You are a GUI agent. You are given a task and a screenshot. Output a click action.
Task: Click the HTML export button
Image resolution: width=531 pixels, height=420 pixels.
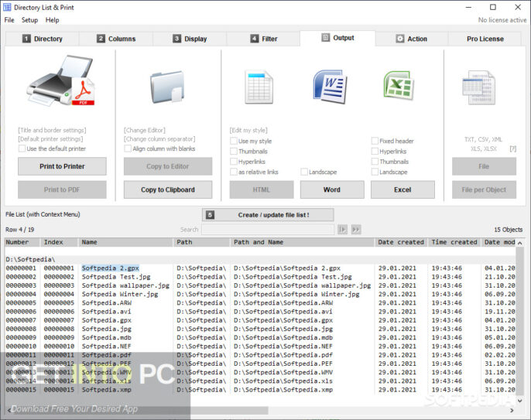tap(262, 190)
